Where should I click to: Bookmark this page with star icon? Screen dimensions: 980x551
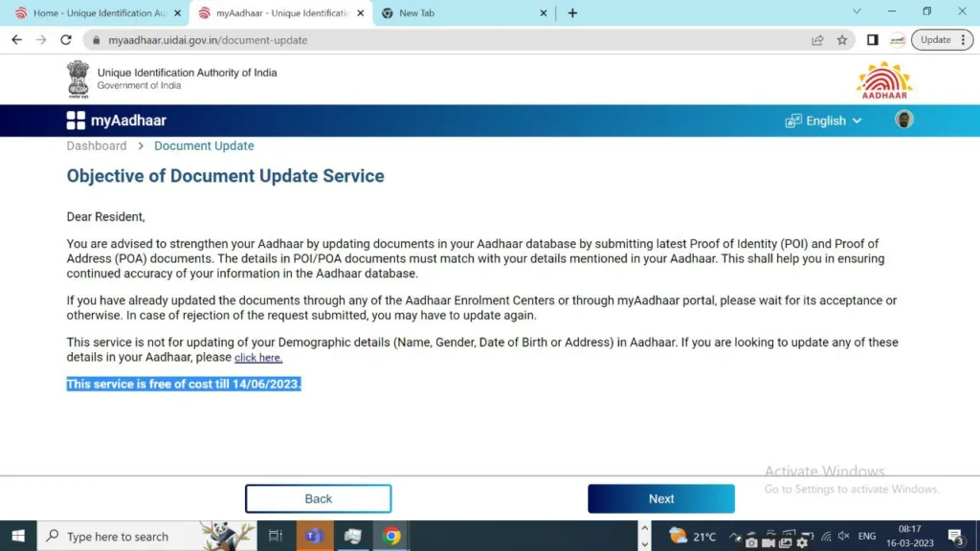[x=842, y=40]
